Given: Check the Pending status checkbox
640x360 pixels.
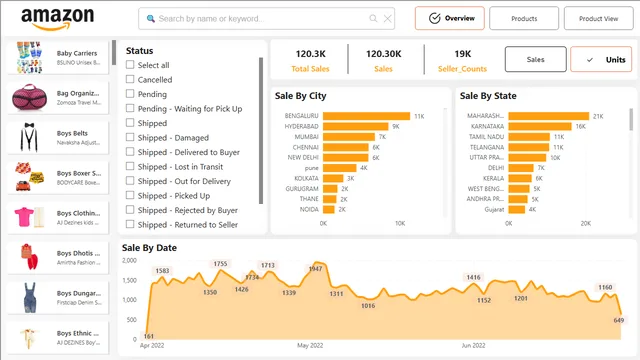Looking at the screenshot, I should (130, 93).
